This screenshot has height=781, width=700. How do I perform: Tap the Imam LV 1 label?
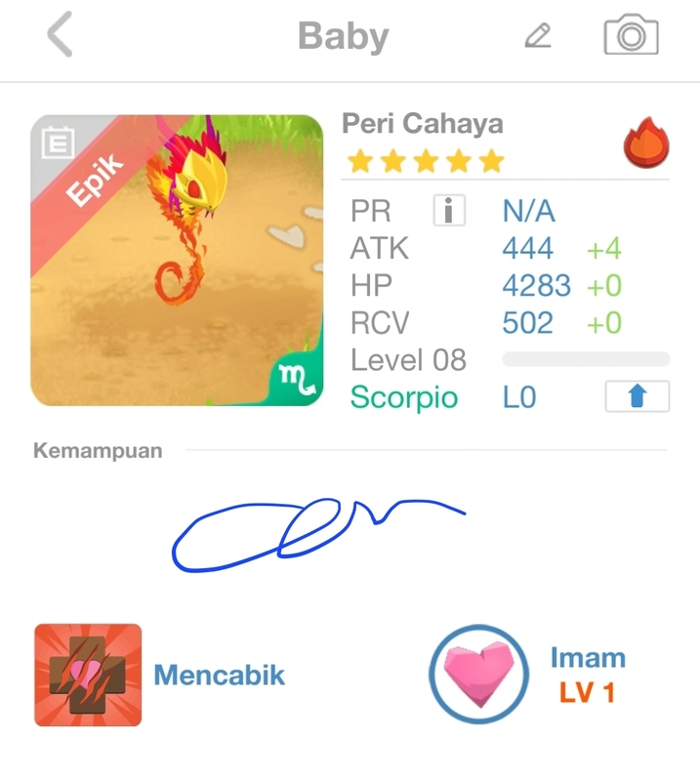pyautogui.click(x=588, y=675)
